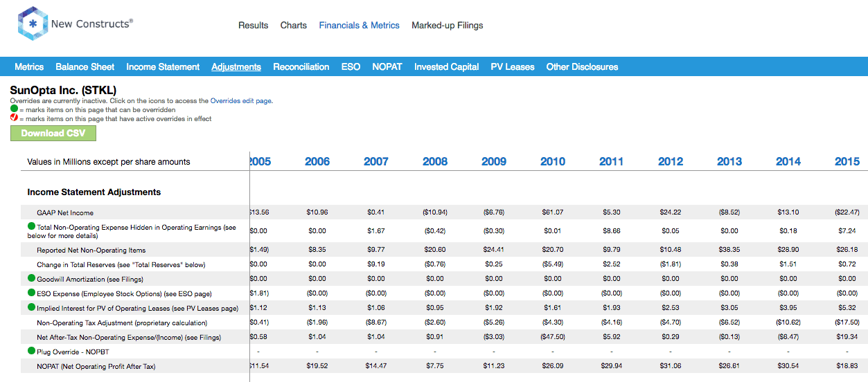This screenshot has width=868, height=382.
Task: Click the 2010 year column header
Action: [x=553, y=162]
